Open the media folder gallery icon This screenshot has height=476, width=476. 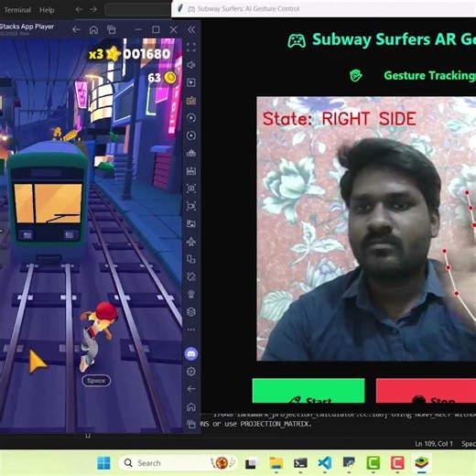(x=191, y=223)
